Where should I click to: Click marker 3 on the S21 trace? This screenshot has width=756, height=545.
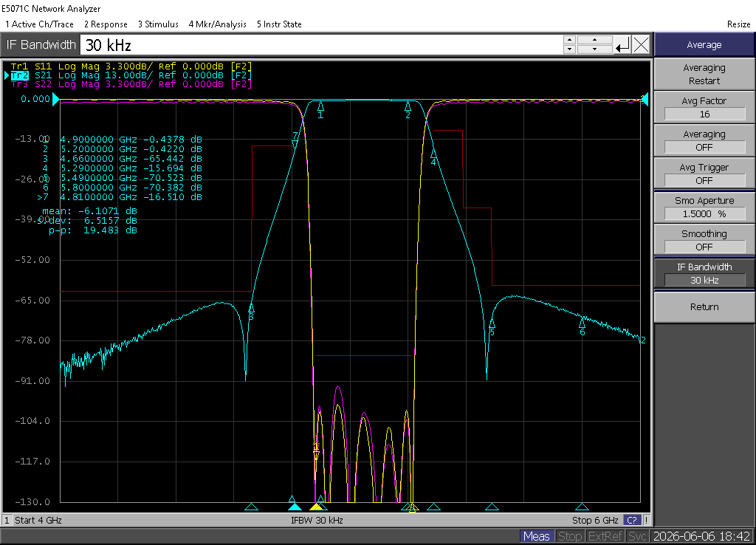coord(251,309)
